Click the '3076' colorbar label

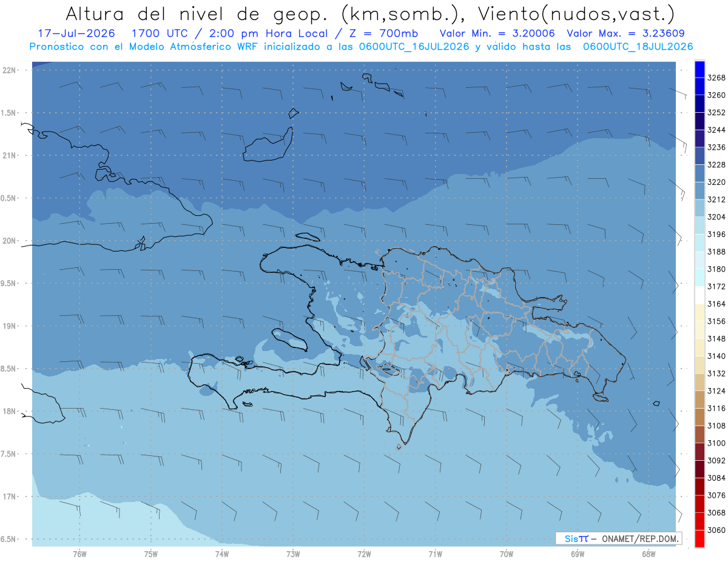(x=716, y=495)
